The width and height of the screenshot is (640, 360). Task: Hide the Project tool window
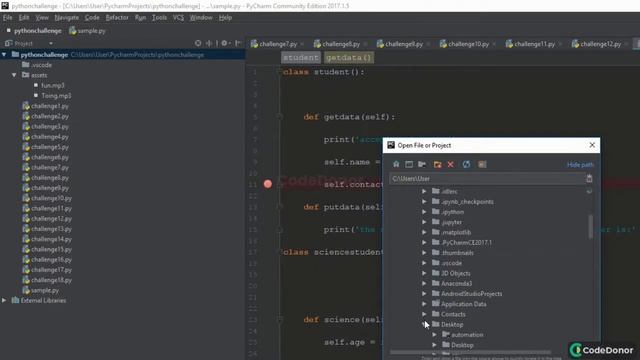point(238,43)
